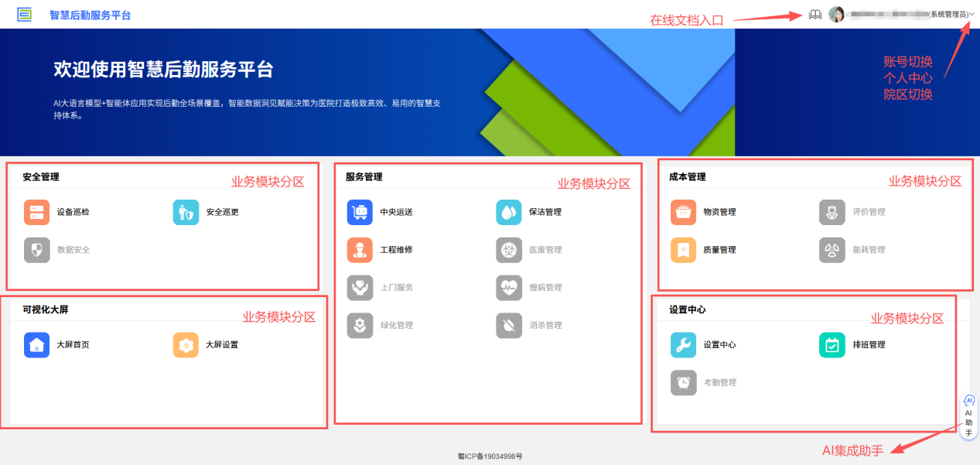980x465 pixels.
Task: Open 设置中心
Action: [683, 344]
